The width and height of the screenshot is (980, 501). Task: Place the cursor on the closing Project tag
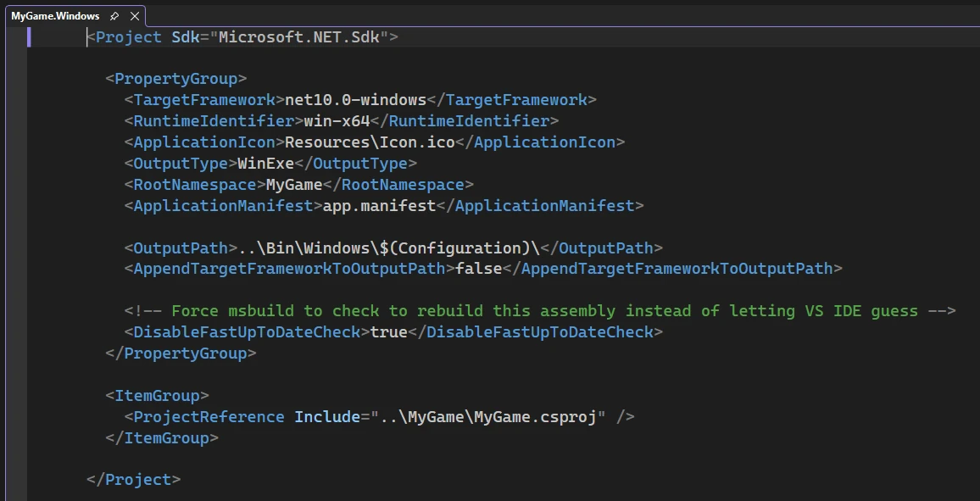[x=134, y=480]
